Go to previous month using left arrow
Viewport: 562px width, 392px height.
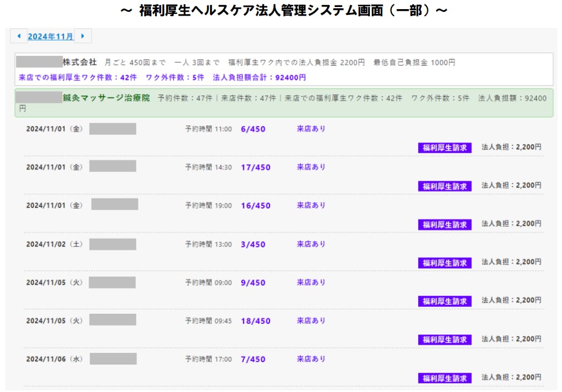pyautogui.click(x=19, y=36)
